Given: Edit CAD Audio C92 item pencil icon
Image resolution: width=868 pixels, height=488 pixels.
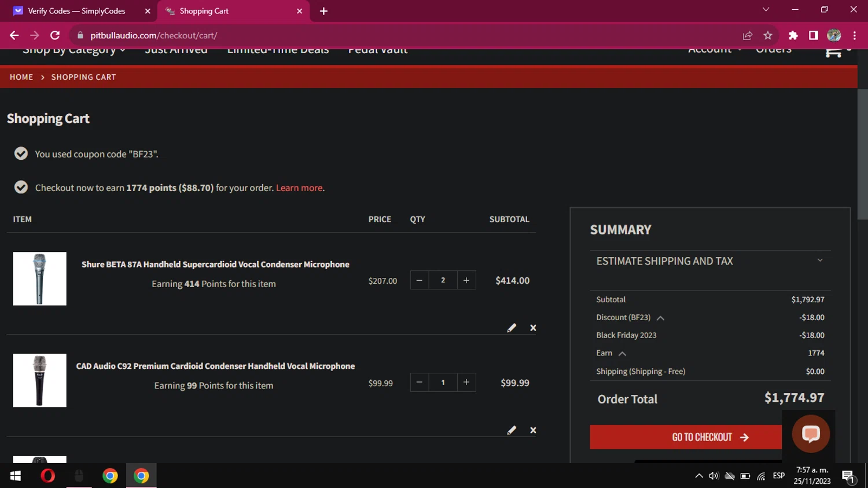Looking at the screenshot, I should (512, 430).
